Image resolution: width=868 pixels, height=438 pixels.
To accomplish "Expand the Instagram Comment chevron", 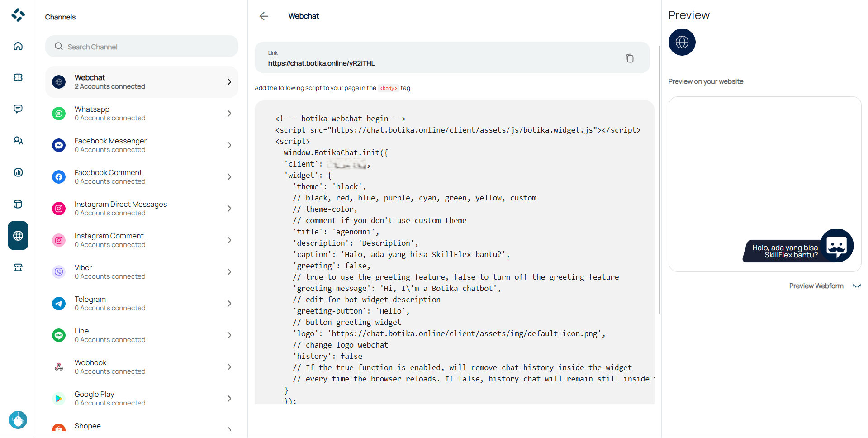I will coord(229,240).
